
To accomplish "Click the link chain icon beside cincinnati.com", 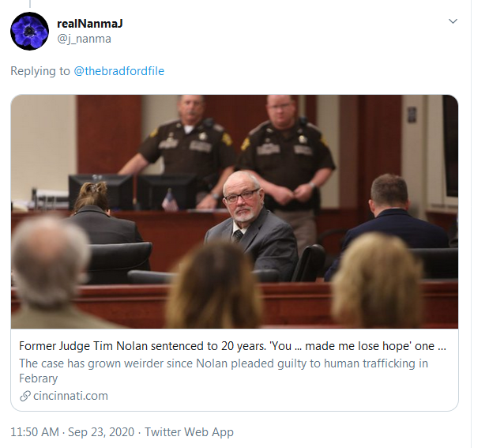I will click(x=25, y=396).
